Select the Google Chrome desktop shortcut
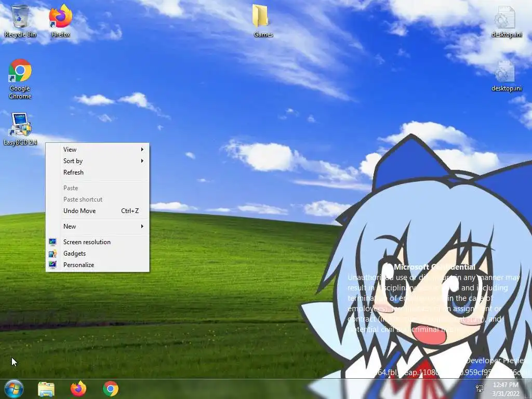This screenshot has width=532, height=399. point(20,79)
